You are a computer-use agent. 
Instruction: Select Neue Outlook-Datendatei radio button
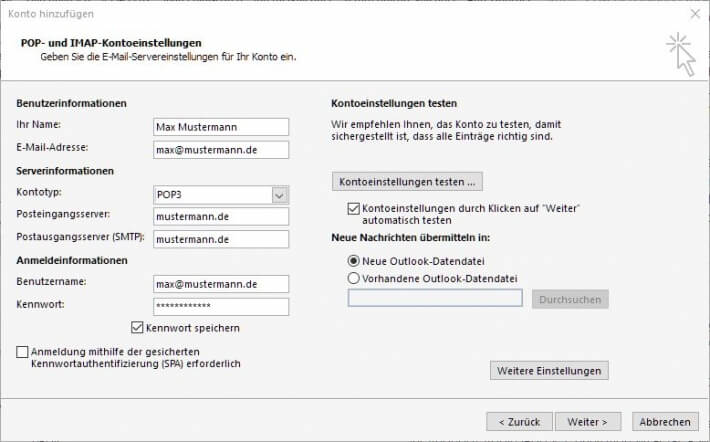(353, 261)
